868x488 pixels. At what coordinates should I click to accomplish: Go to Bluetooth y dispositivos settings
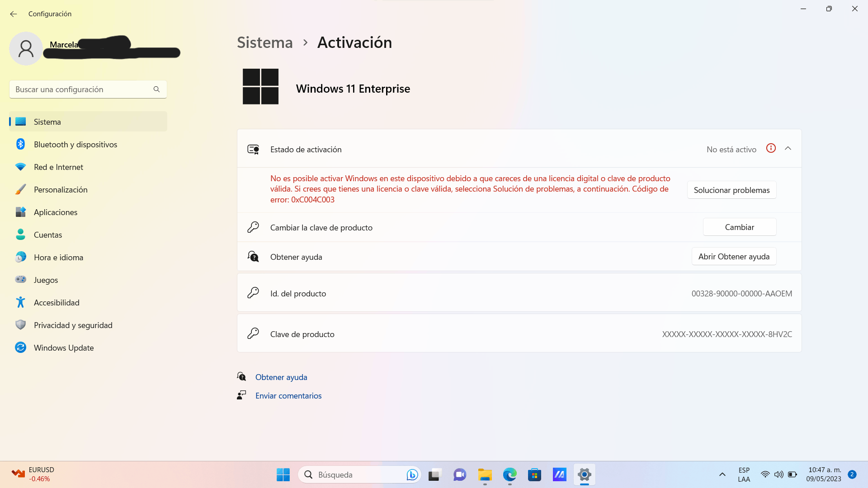[x=75, y=145]
